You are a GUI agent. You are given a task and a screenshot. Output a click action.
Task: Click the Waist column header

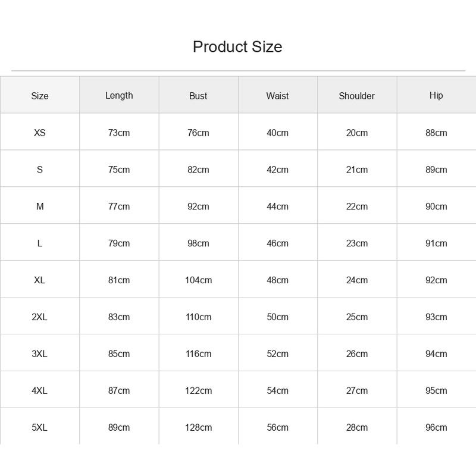pyautogui.click(x=277, y=96)
